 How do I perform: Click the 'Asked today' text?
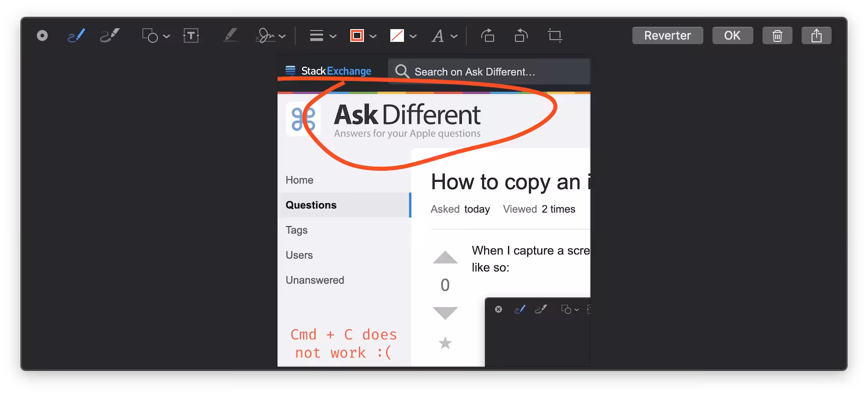460,209
